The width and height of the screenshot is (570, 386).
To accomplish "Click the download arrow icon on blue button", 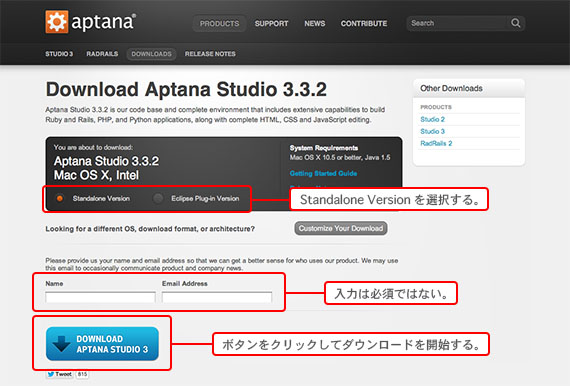I will (x=61, y=344).
